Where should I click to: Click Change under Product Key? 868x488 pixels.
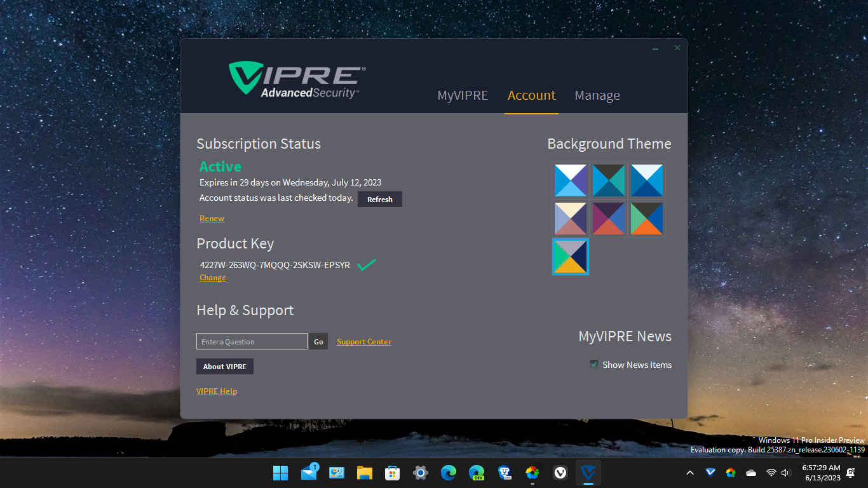[x=213, y=278]
